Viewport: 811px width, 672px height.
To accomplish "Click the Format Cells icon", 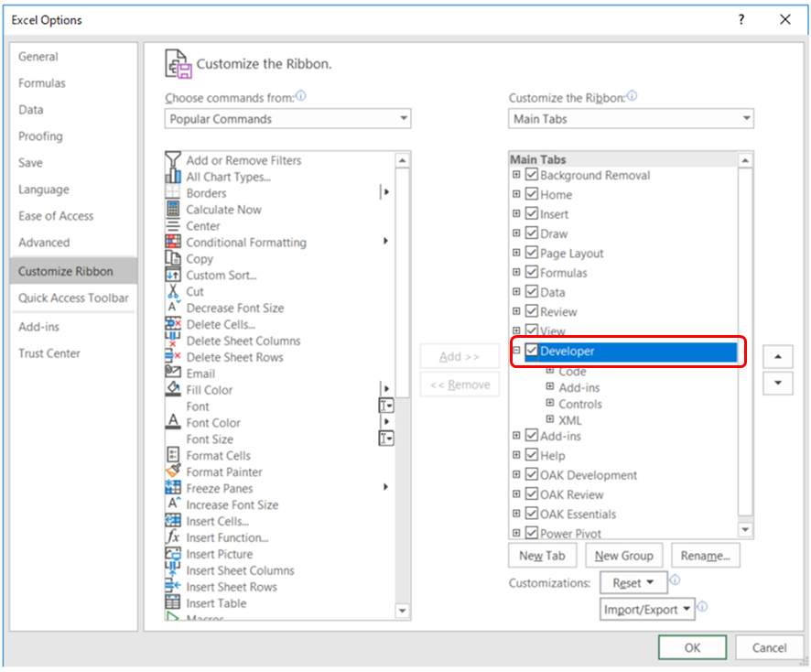I will [x=173, y=455].
